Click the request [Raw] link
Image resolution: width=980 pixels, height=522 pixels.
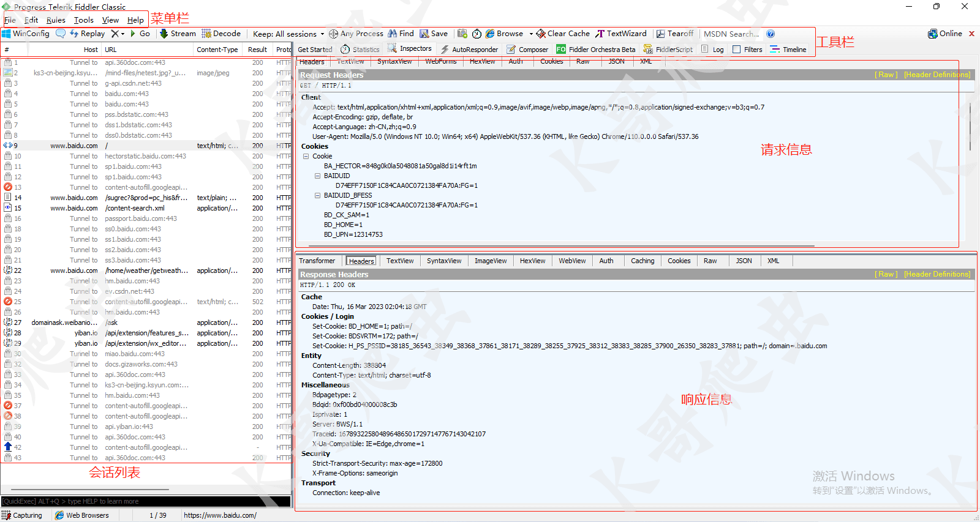coord(886,75)
